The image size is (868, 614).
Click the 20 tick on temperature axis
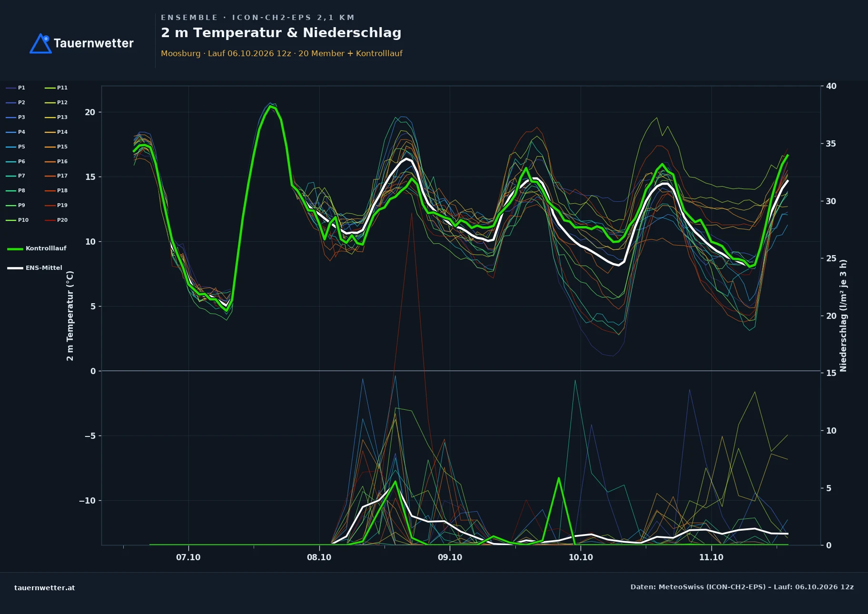(90, 112)
